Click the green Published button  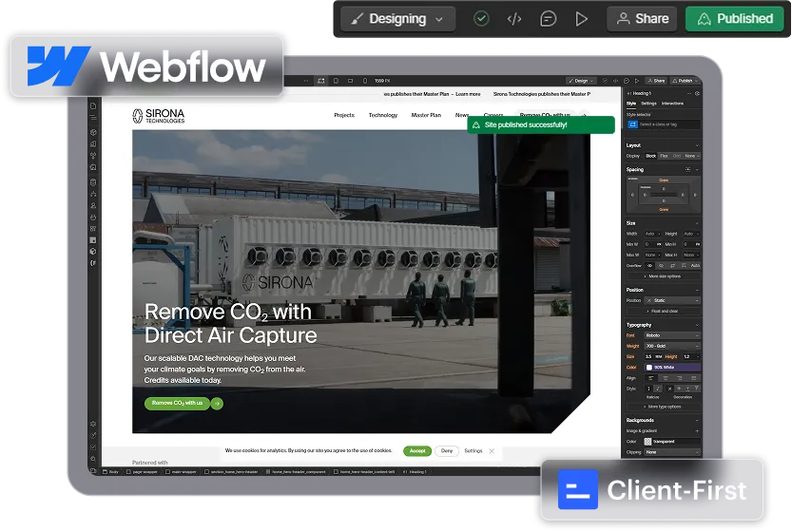click(734, 19)
